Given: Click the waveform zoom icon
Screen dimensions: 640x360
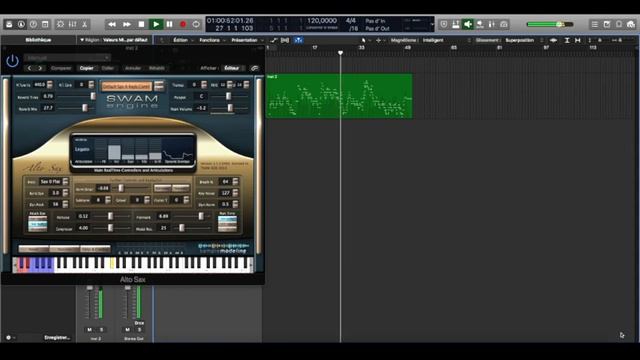Looking at the screenshot, I should (553, 40).
